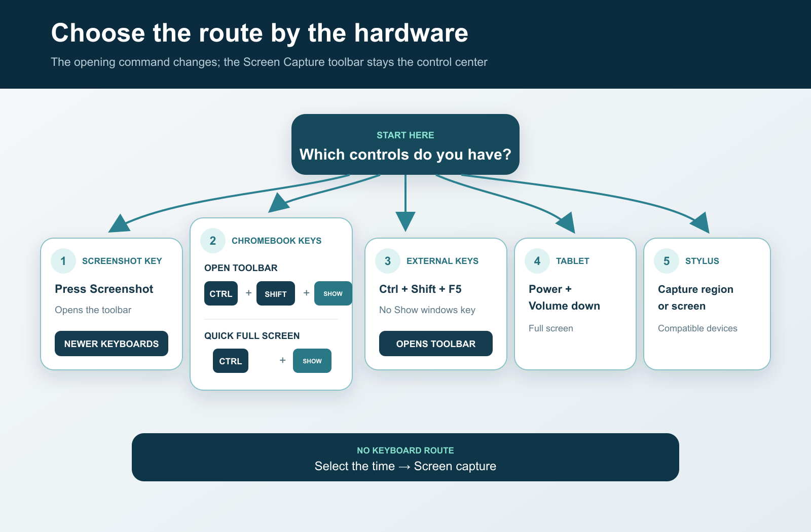This screenshot has width=811, height=532.
Task: Click the 'Capture region or screen' text
Action: coord(695,297)
